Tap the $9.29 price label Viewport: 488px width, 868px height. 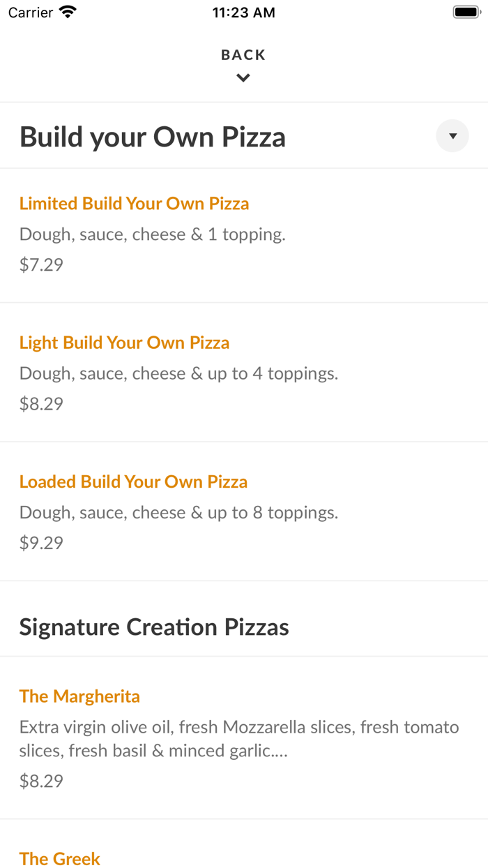tap(41, 543)
